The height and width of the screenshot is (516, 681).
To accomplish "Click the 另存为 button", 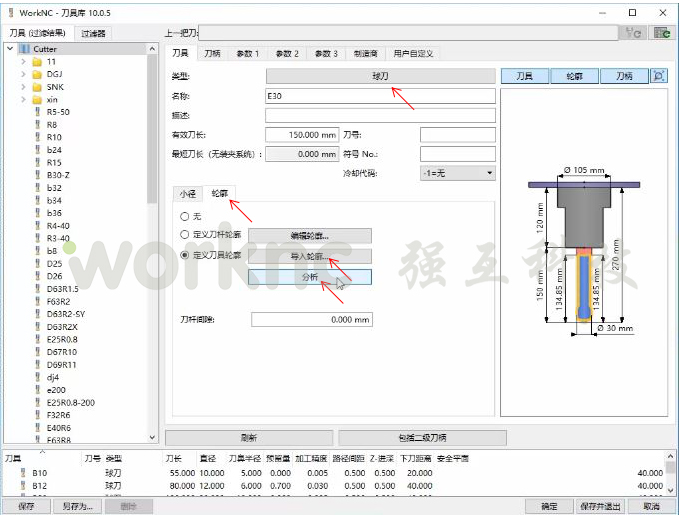I will click(x=77, y=506).
